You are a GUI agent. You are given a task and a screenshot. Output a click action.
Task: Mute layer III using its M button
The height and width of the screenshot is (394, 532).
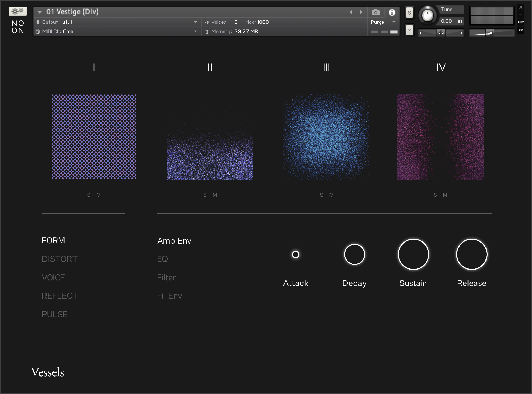(x=332, y=195)
